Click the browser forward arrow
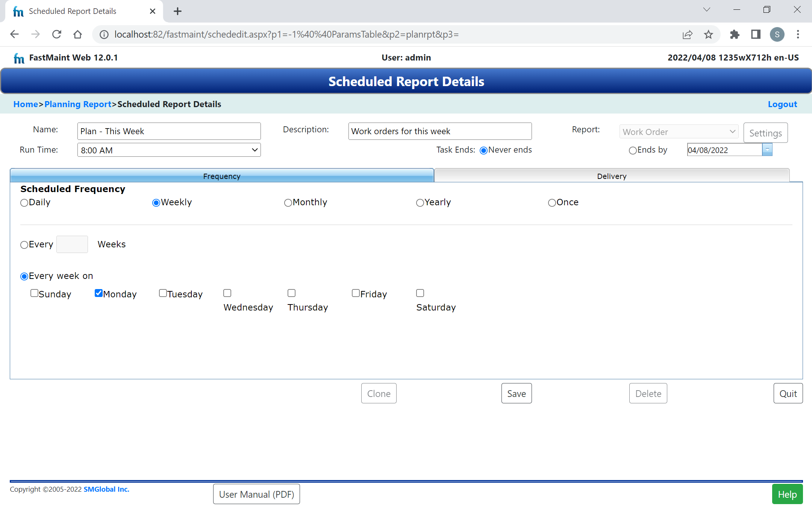The image size is (812, 515). (x=35, y=34)
